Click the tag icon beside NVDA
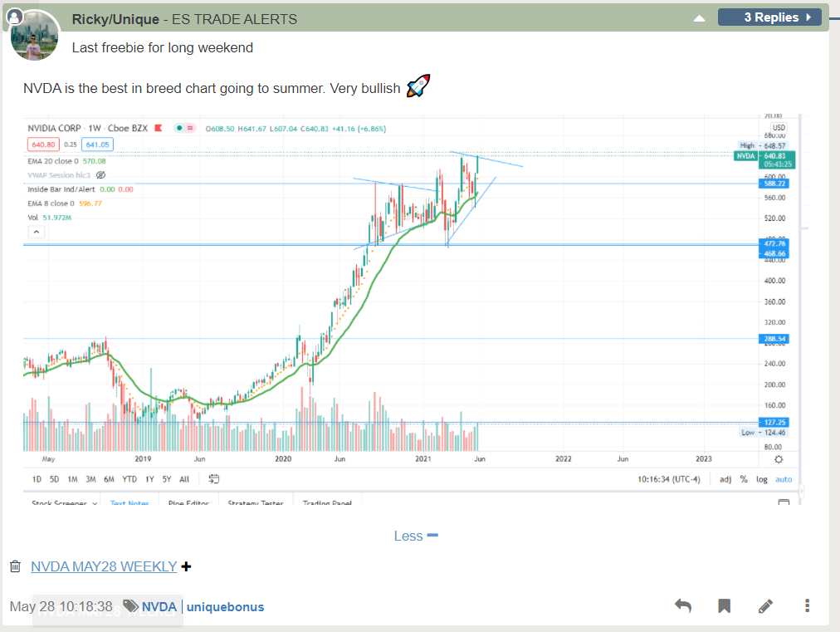This screenshot has width=840, height=632. click(130, 605)
